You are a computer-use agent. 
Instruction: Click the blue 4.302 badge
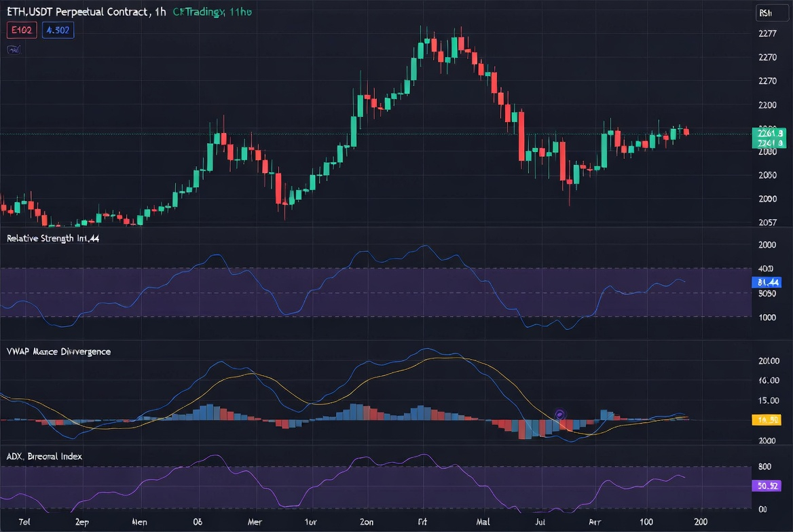pos(58,31)
